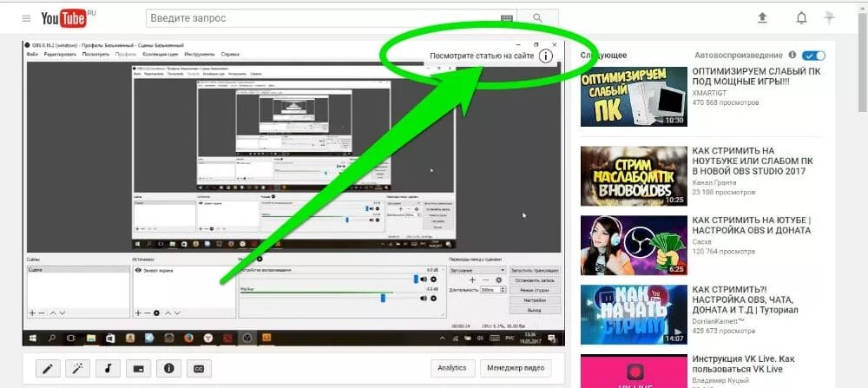Viewport: 868px width, 388px height.
Task: Open OBS Редактировать menu
Action: [61, 54]
